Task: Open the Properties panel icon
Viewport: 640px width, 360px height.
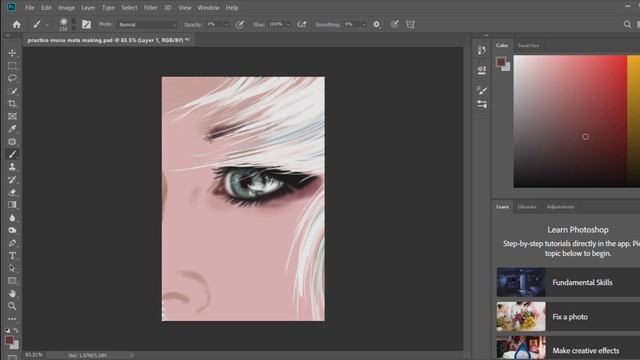Action: pos(482,70)
